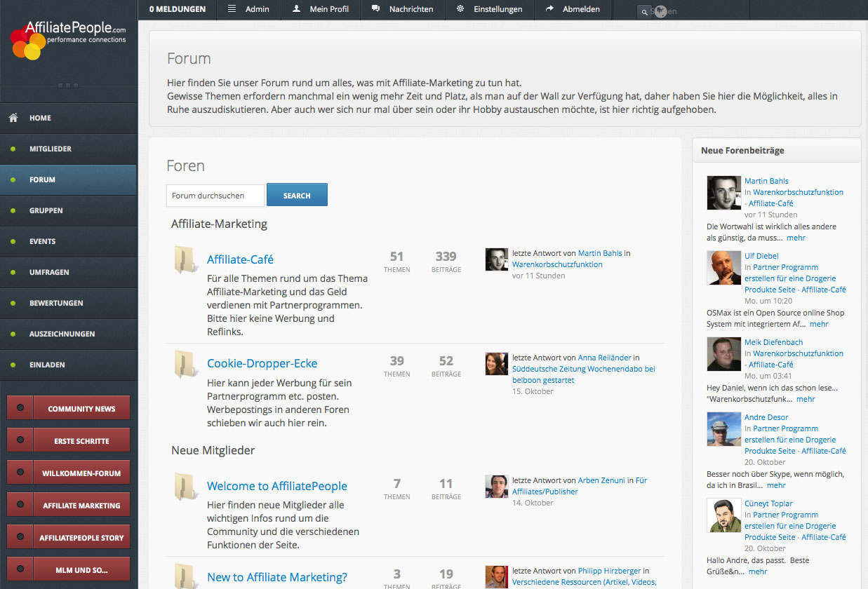Open Einstellungen in the top bar

pyautogui.click(x=489, y=9)
